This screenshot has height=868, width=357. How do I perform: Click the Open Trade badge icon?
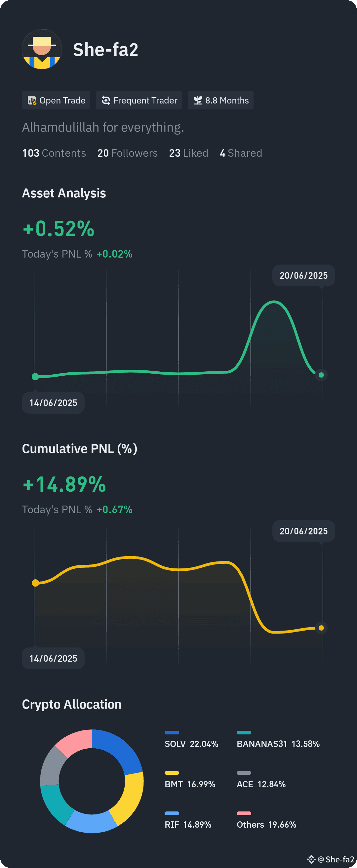point(32,101)
